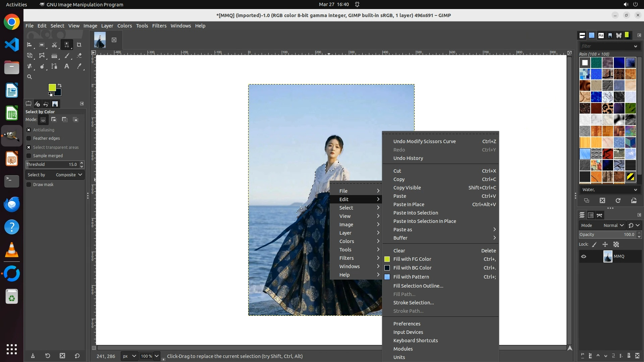
Task: Open Thunderbird from the Ubuntu dock
Action: [x=12, y=204]
